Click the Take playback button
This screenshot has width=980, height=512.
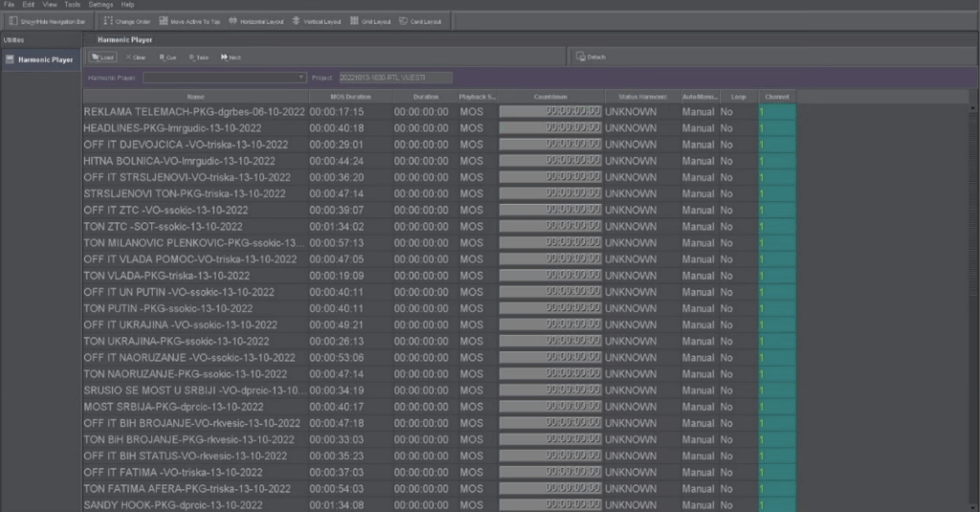[x=199, y=56]
